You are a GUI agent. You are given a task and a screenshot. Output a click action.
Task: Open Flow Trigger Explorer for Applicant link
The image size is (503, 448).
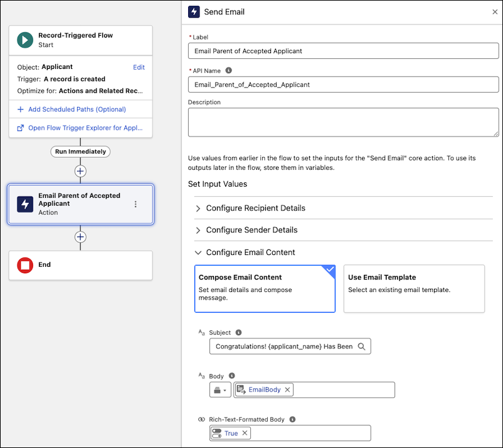click(85, 128)
